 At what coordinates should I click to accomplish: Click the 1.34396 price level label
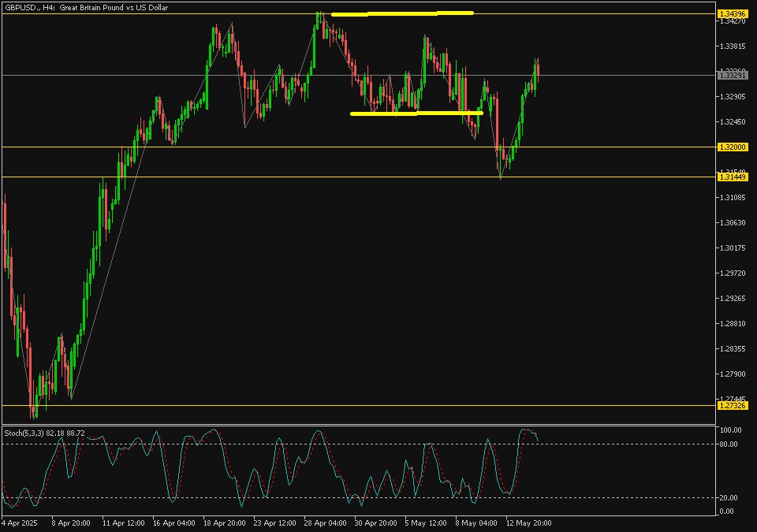733,14
